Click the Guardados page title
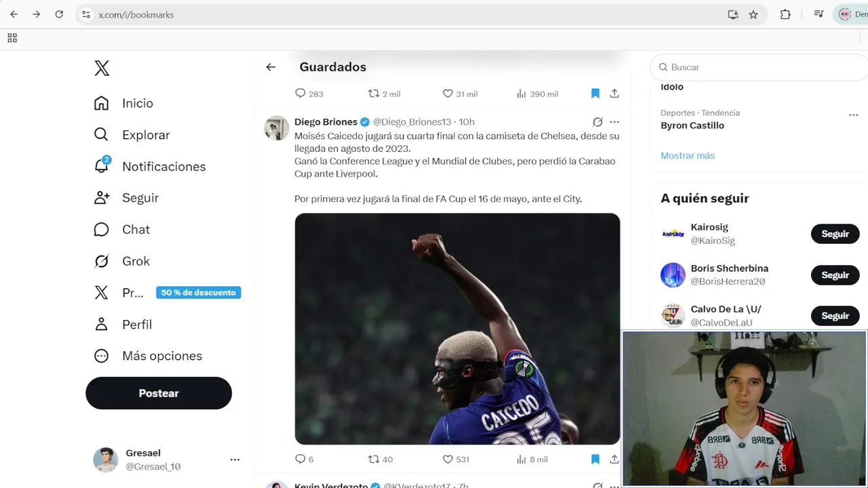The height and width of the screenshot is (488, 868). [333, 66]
